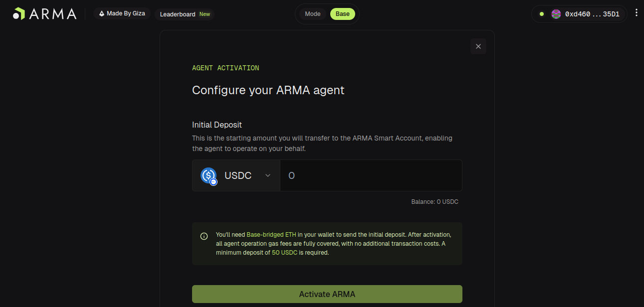Close the agent activation dialog

(x=478, y=46)
